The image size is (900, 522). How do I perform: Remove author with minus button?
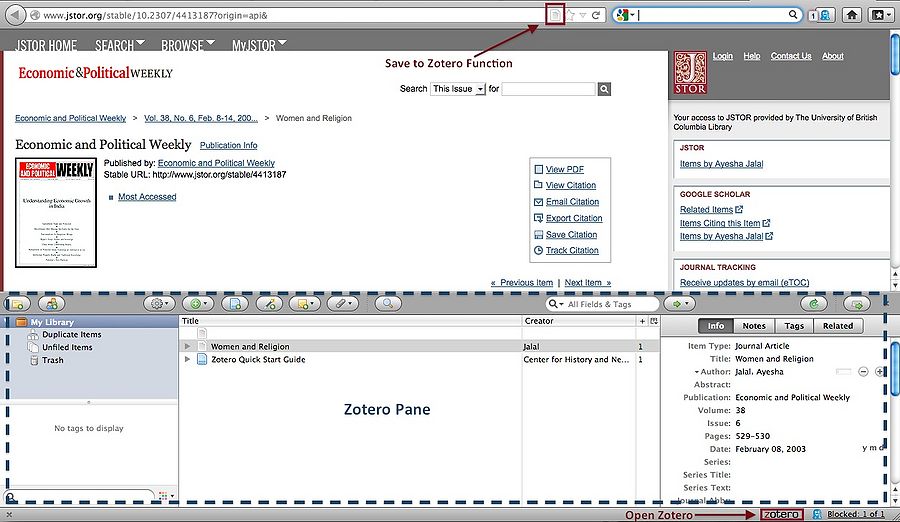click(863, 372)
